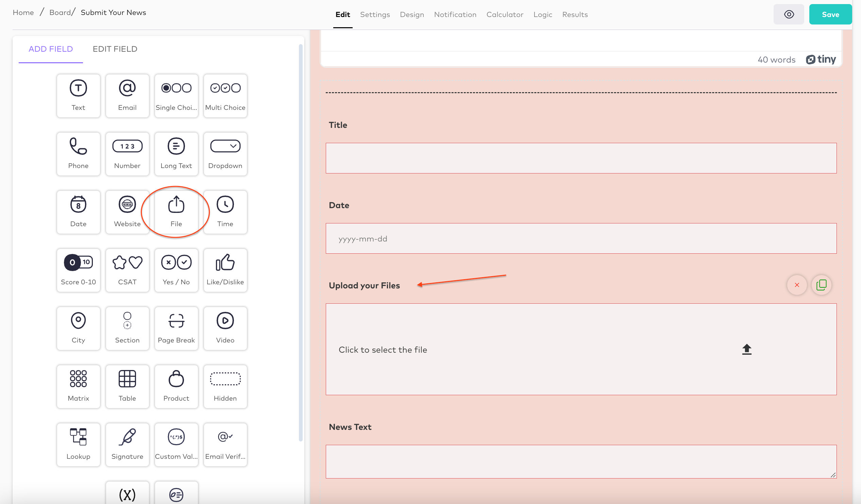This screenshot has width=861, height=504.
Task: Add a CSAT rating field
Action: coord(127,270)
